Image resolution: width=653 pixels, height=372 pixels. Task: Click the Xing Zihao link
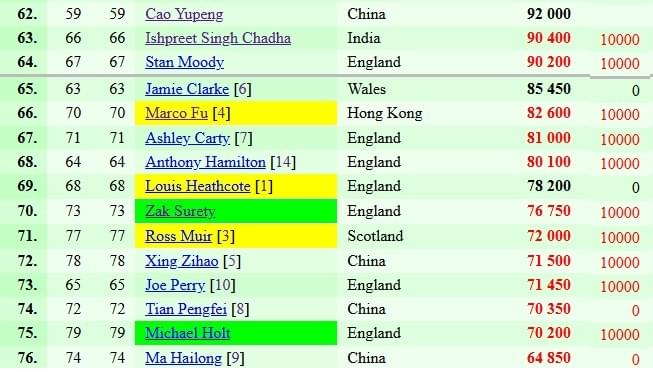[182, 261]
